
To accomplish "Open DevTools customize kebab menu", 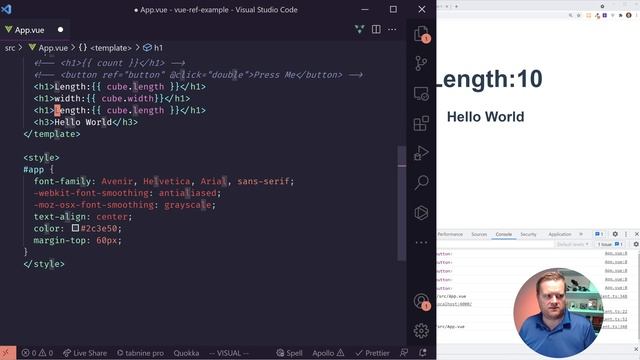I will coord(626,234).
